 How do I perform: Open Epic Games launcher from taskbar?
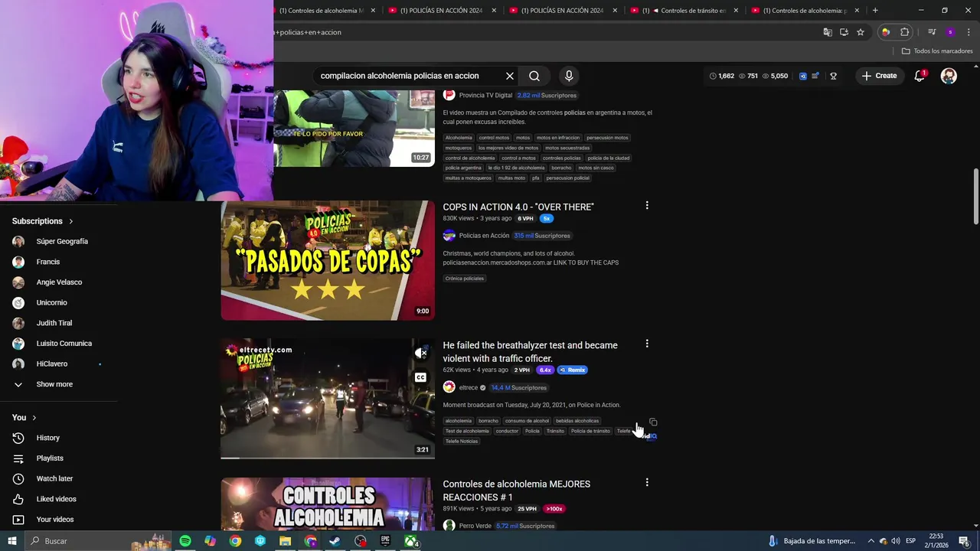(x=385, y=541)
